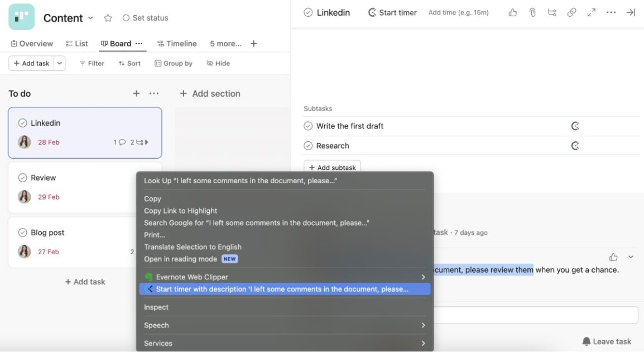The width and height of the screenshot is (644, 352).
Task: Switch to the Timeline tab
Action: [x=176, y=43]
